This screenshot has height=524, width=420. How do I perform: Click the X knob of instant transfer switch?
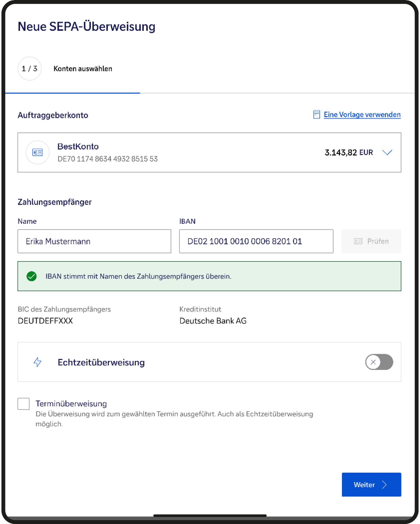[373, 362]
